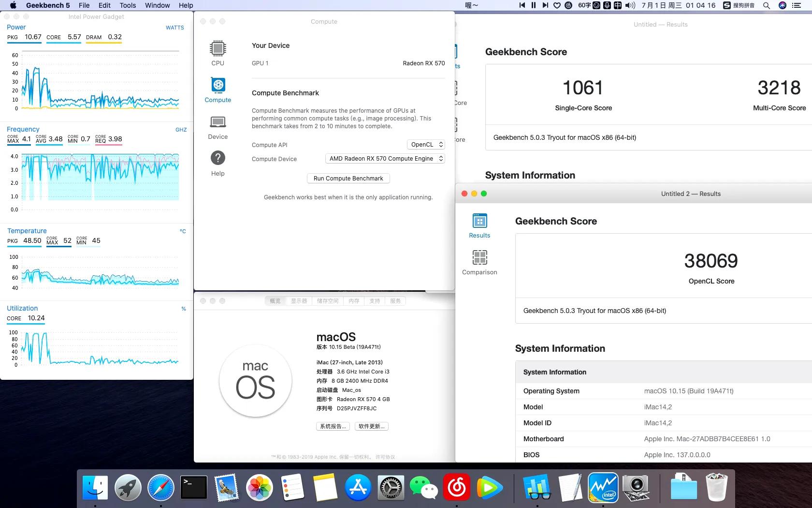Open WeChat from the dock
Viewport: 812px width, 508px height.
pos(424,487)
